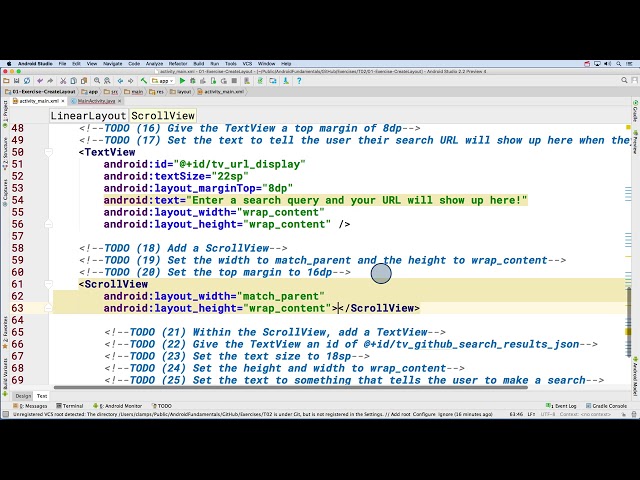Navigate Forward with the right arrow icon
This screenshot has height=480, width=640.
click(130, 81)
